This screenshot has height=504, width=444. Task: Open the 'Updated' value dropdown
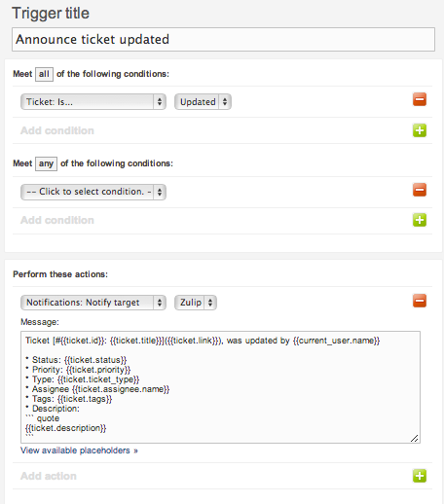(x=203, y=102)
